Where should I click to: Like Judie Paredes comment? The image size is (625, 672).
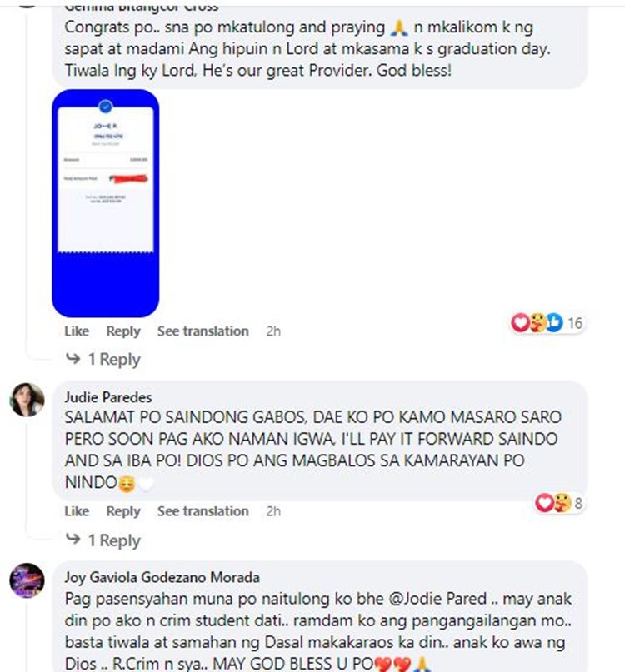(77, 511)
